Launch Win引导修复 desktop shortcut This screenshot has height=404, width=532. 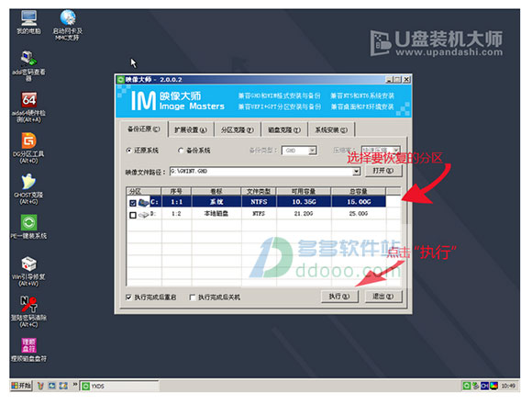[x=28, y=271]
